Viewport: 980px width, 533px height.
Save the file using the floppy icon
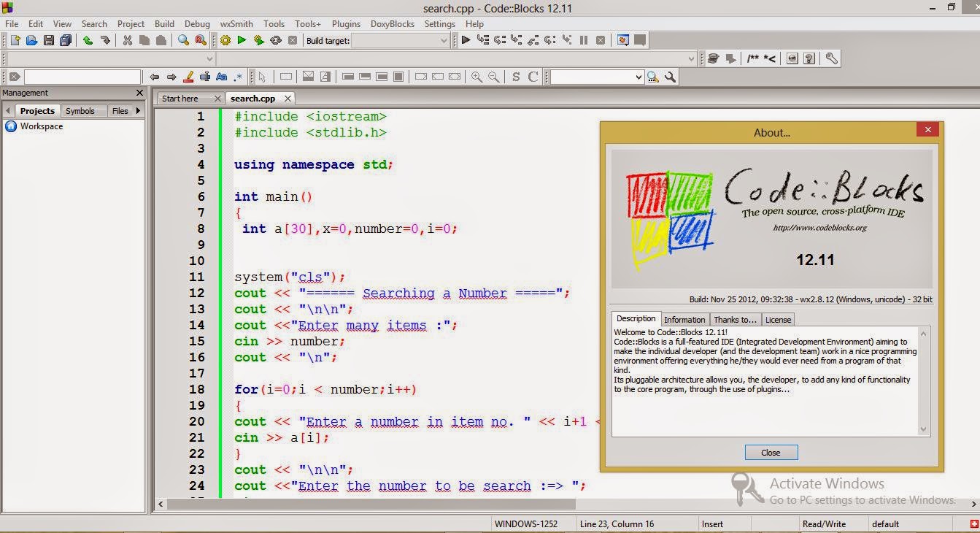49,41
